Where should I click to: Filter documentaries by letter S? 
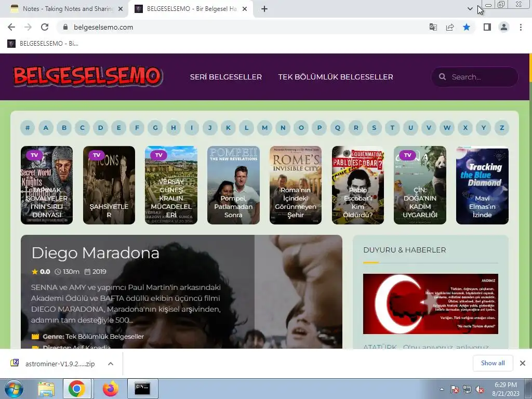click(x=374, y=128)
